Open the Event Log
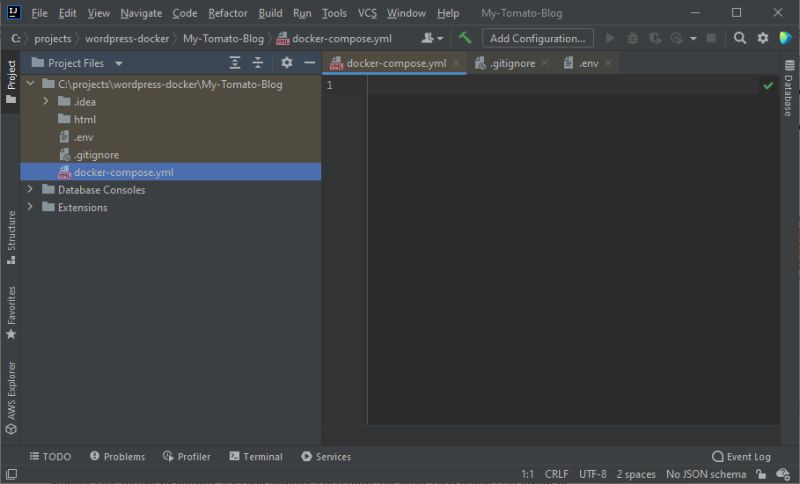Viewport: 800px width, 484px height. 741,456
